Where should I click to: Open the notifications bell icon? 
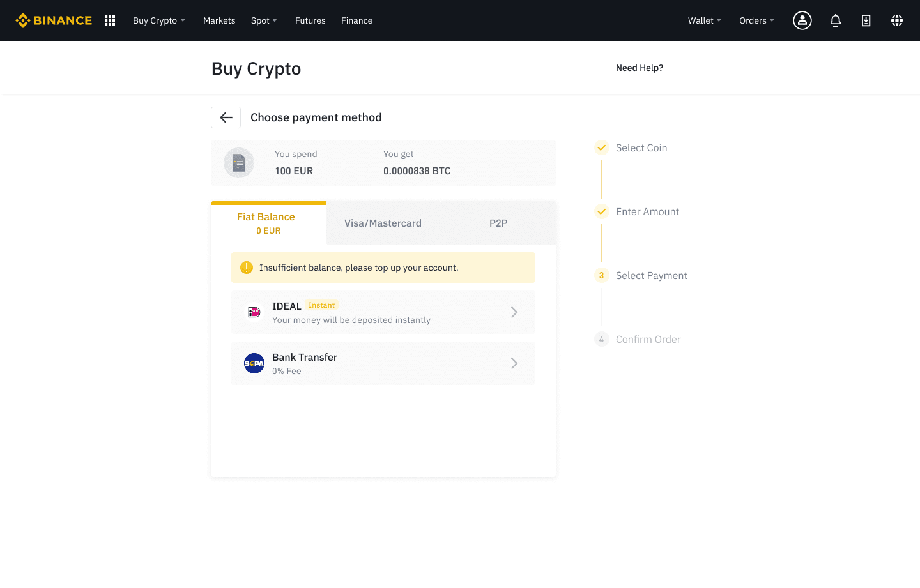[836, 20]
